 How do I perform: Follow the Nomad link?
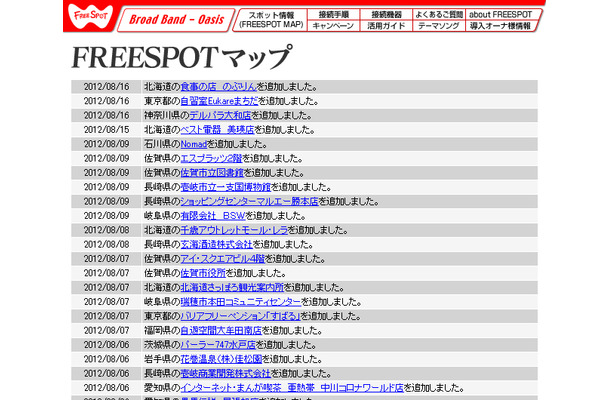click(x=194, y=144)
